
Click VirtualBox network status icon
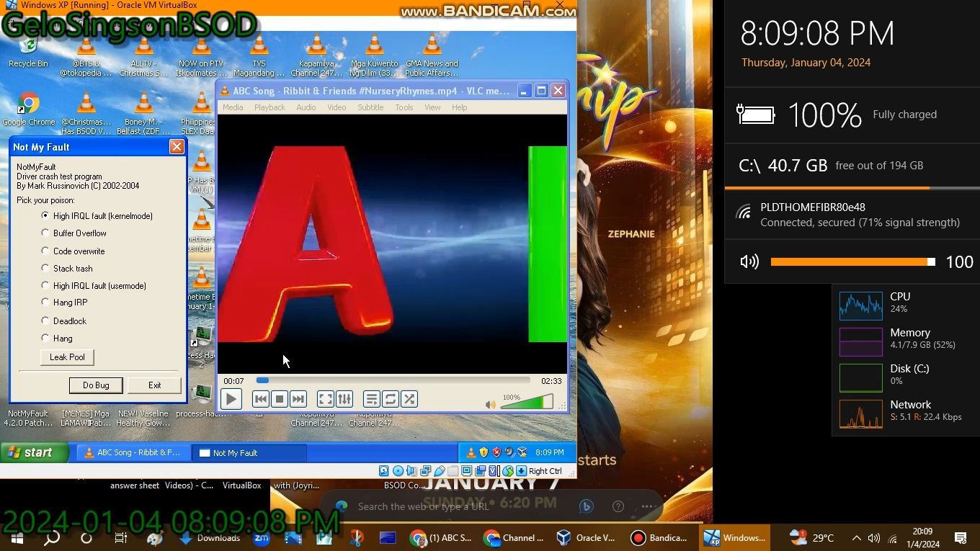coord(425,471)
